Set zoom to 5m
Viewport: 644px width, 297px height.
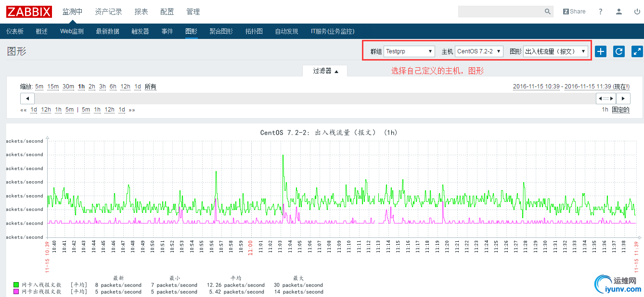(39, 87)
